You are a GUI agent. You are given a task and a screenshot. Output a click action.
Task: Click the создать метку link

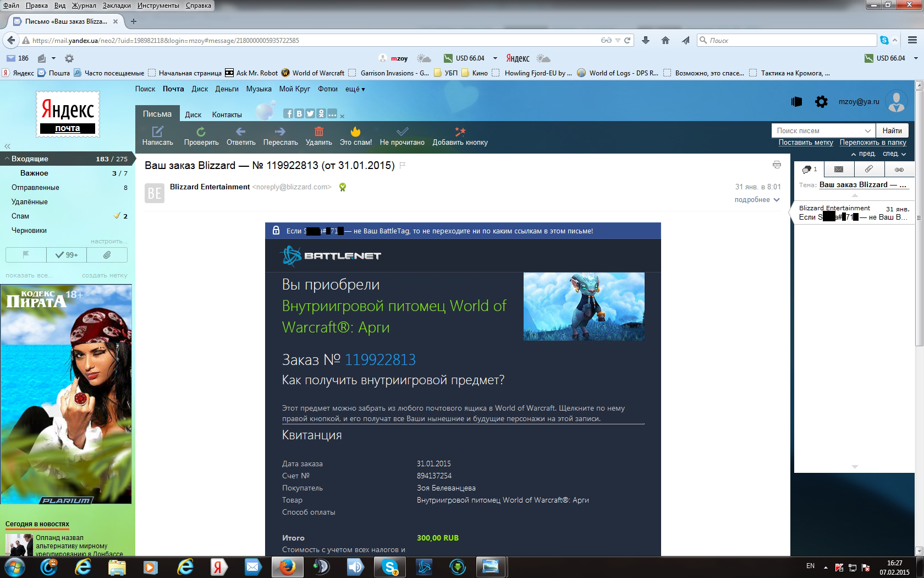105,275
